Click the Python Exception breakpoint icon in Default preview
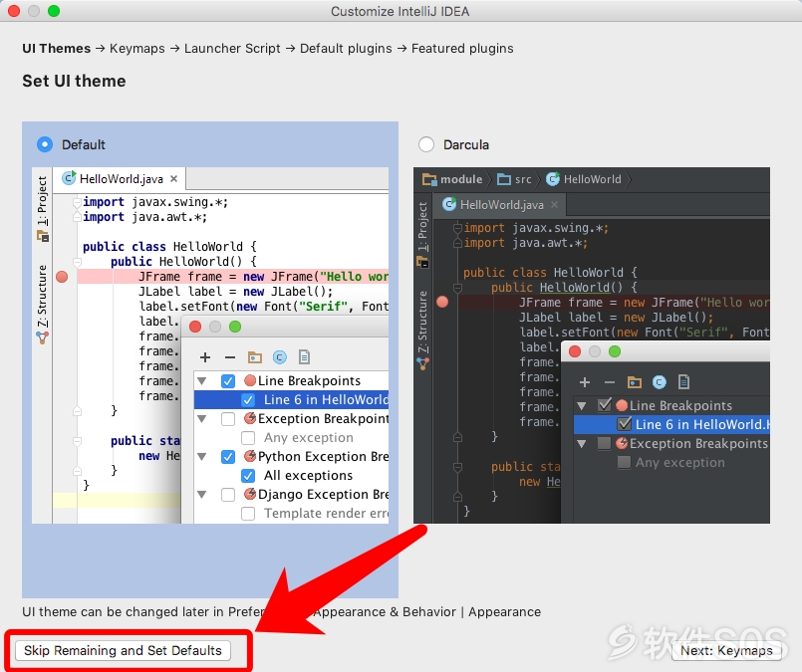 [x=250, y=456]
